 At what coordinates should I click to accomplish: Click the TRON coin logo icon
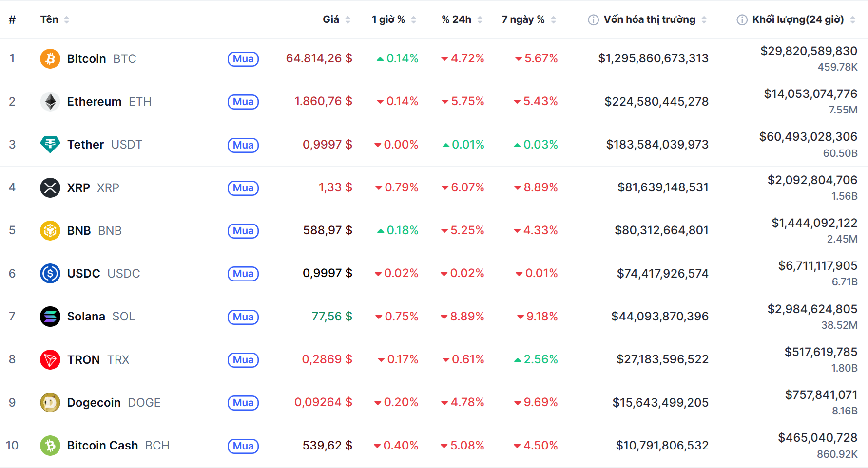pyautogui.click(x=50, y=360)
